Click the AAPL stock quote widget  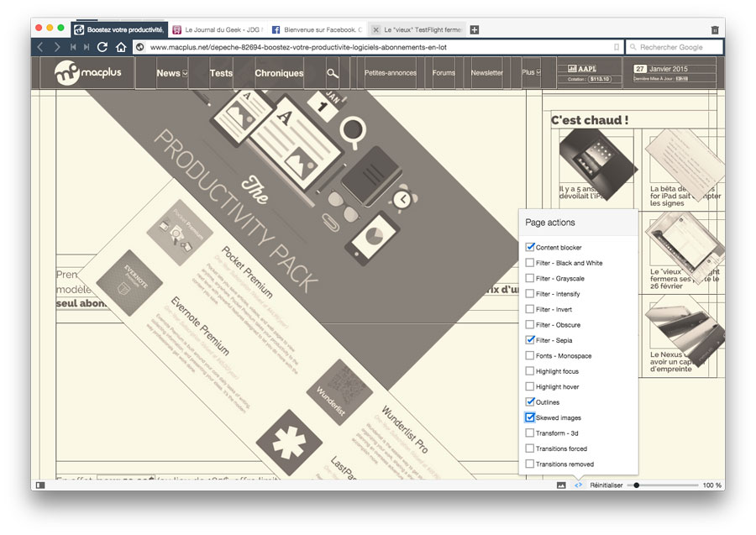(x=588, y=73)
